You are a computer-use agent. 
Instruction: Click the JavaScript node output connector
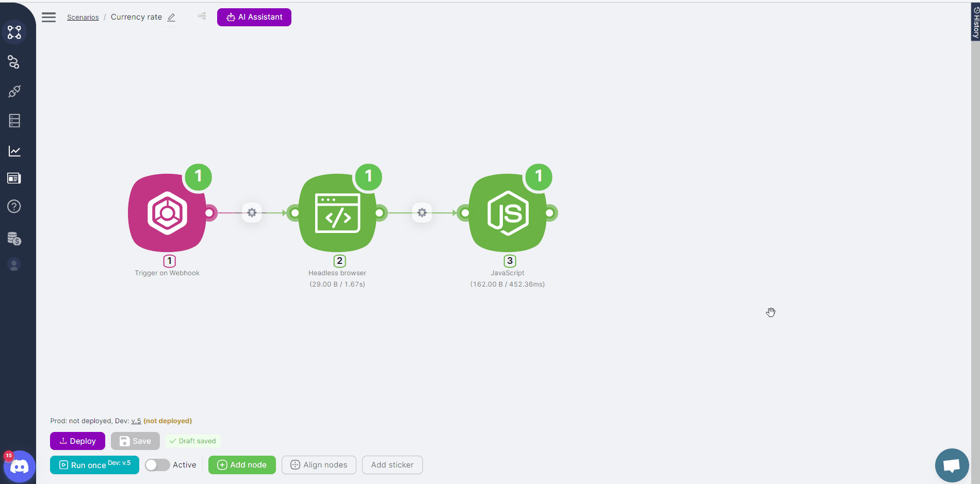click(550, 213)
